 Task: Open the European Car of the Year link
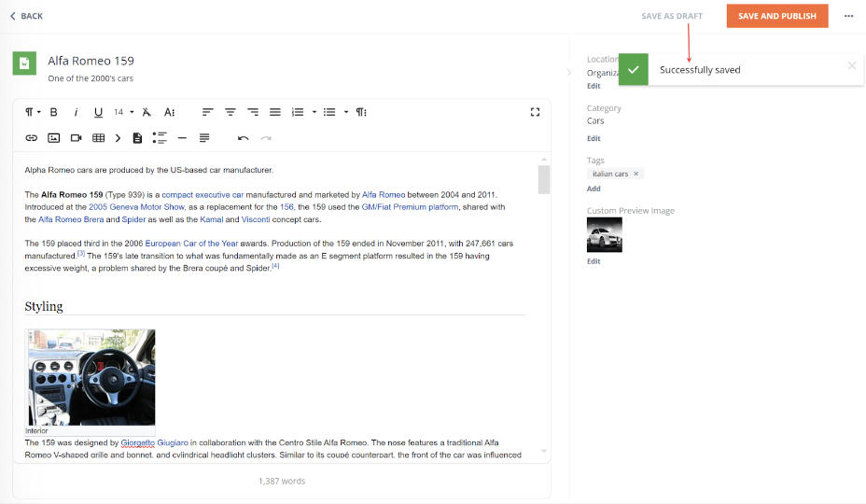(x=191, y=244)
